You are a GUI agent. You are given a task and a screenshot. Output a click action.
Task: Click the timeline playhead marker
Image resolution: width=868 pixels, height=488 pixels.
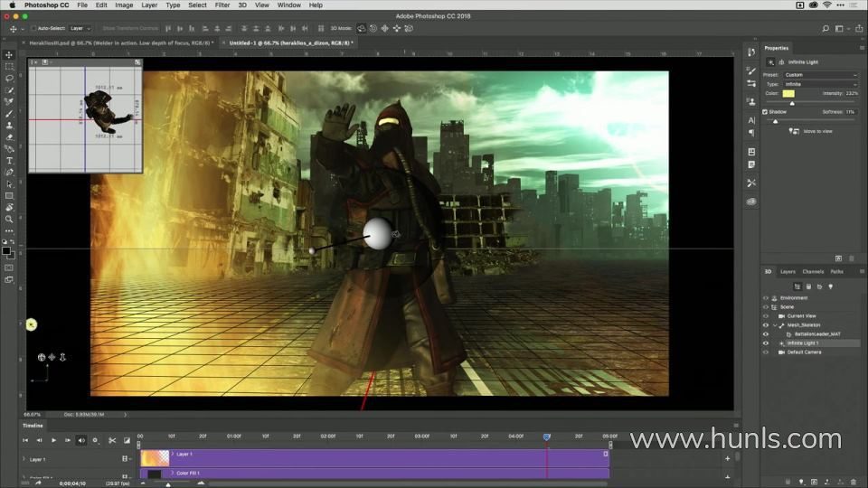(546, 437)
